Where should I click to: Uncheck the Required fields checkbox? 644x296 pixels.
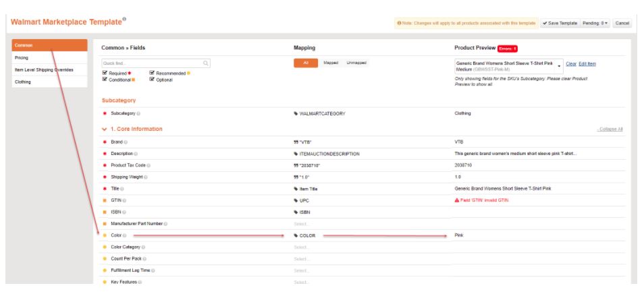104,73
